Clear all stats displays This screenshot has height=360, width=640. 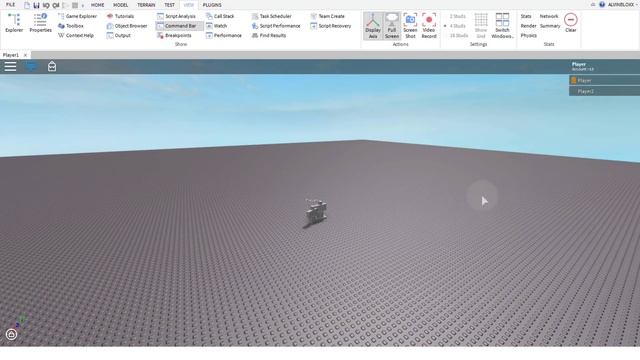coord(571,23)
